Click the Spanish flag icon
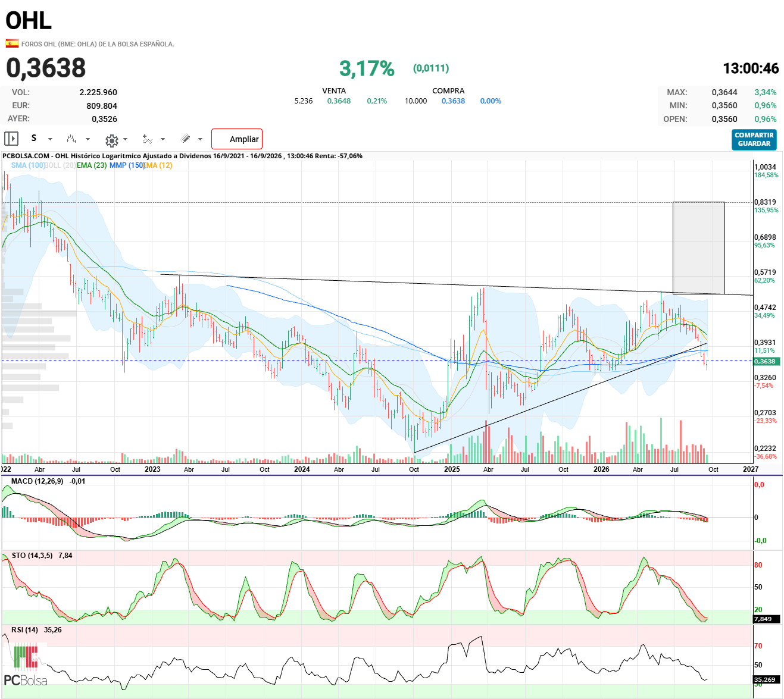This screenshot has height=699, width=784. click(x=12, y=43)
